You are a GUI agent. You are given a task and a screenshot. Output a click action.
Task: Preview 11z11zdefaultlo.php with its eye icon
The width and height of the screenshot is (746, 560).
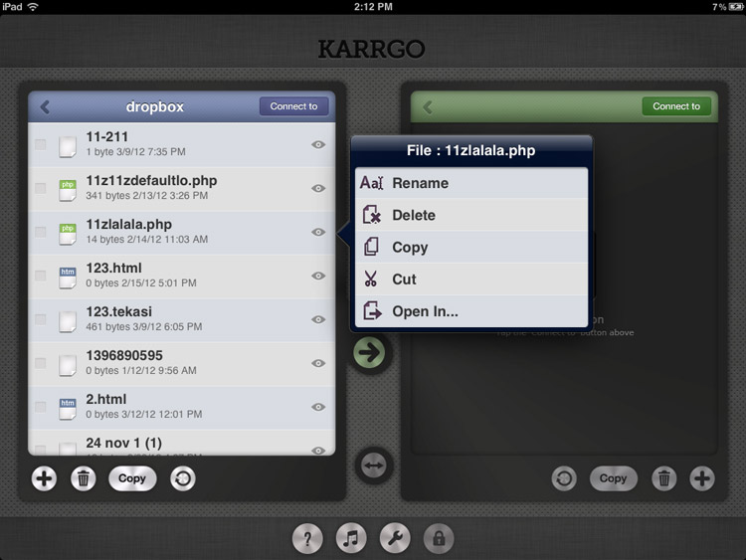318,188
